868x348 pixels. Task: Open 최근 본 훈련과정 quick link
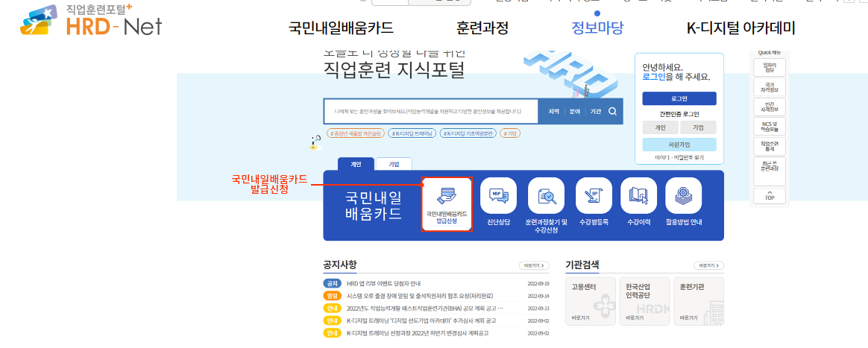770,171
